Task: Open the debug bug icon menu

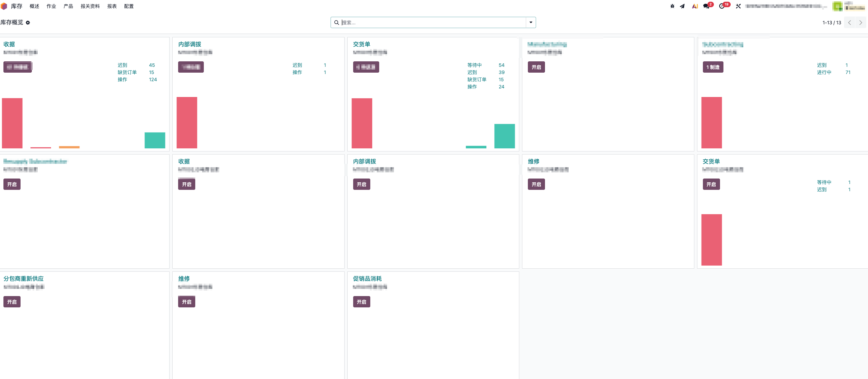Action: (672, 6)
